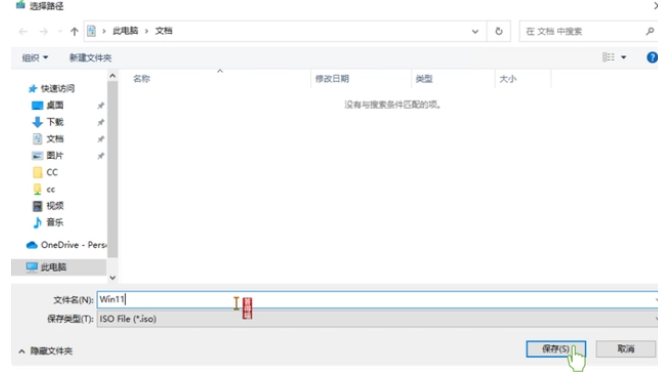The width and height of the screenshot is (658, 379).
Task: Sort by 类型 column
Action: point(424,78)
